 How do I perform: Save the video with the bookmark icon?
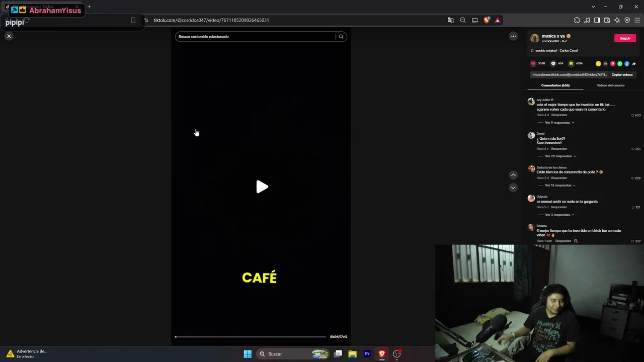(571, 64)
